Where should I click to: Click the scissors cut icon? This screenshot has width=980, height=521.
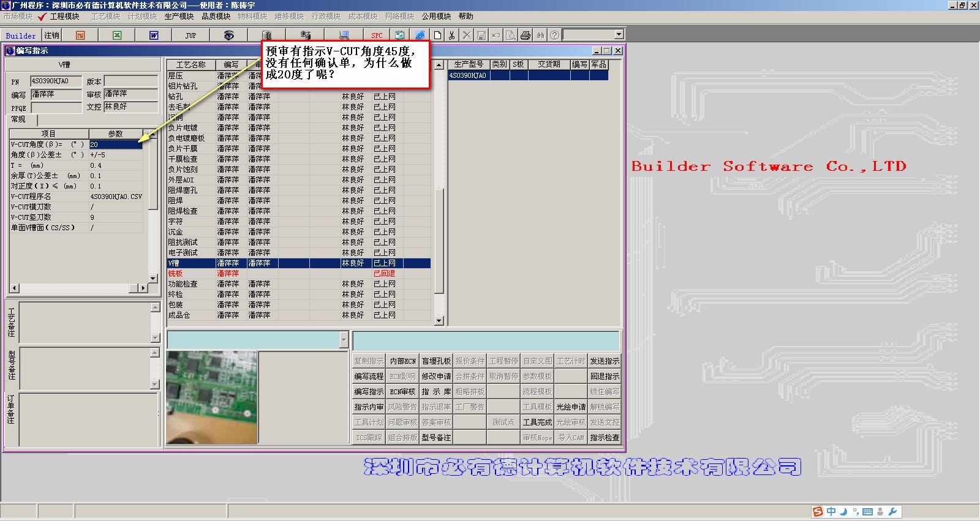(x=452, y=36)
